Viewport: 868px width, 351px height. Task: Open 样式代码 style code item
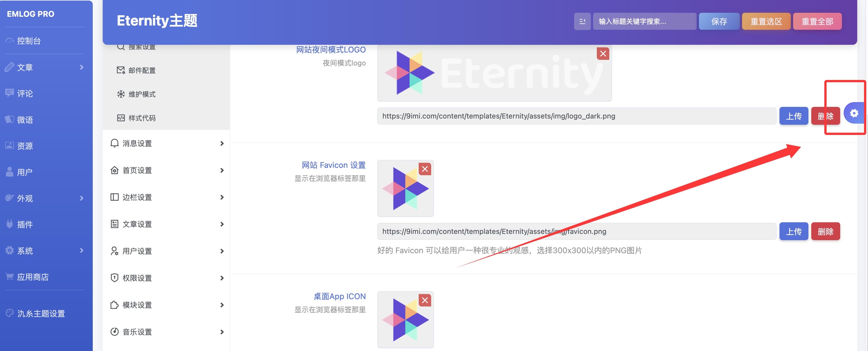(142, 118)
